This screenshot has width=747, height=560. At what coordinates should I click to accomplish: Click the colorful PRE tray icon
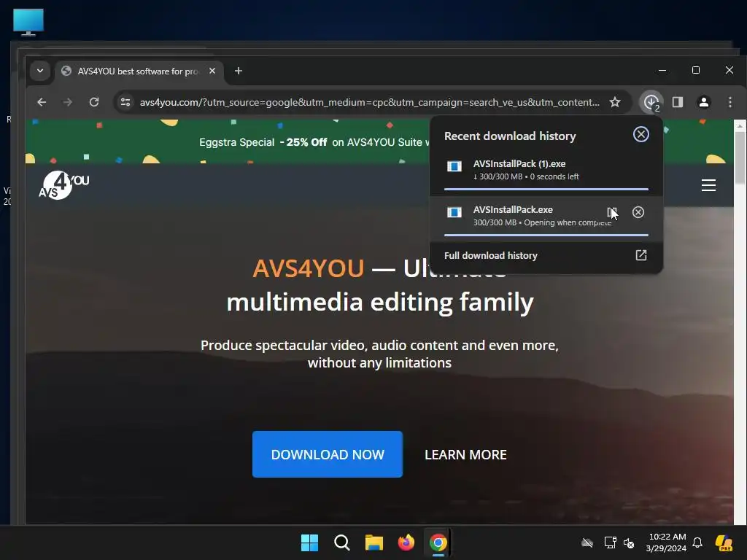[x=724, y=542]
